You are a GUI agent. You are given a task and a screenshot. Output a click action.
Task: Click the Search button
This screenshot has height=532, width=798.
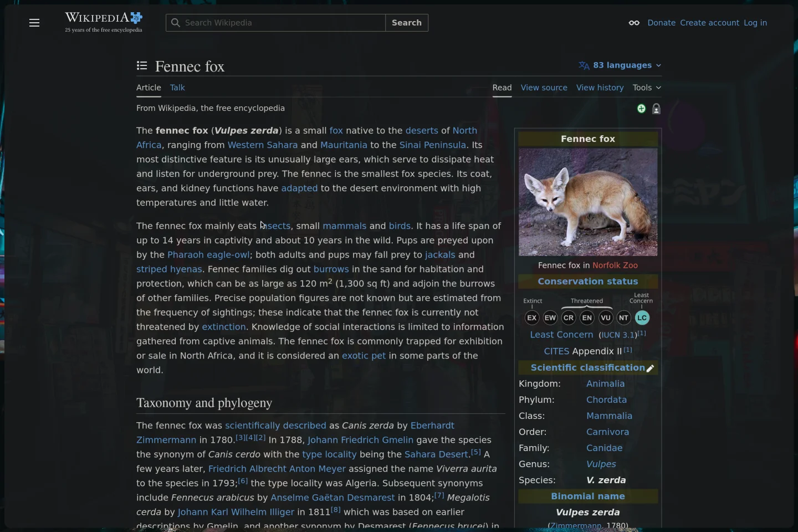[x=406, y=23]
